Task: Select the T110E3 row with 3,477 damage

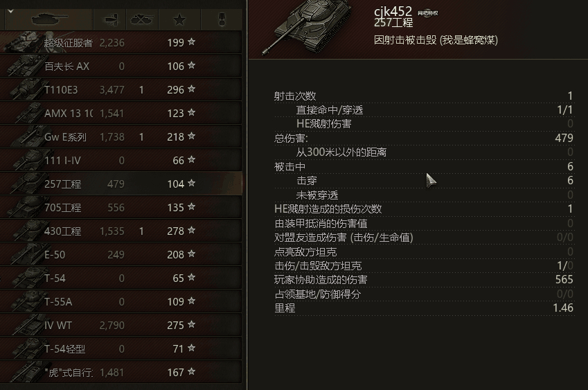Action: pyautogui.click(x=121, y=89)
